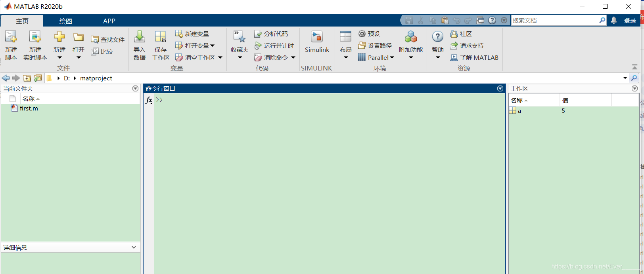Viewport: 644px width, 274px height.
Task: Click the up one level folder icon
Action: (27, 78)
